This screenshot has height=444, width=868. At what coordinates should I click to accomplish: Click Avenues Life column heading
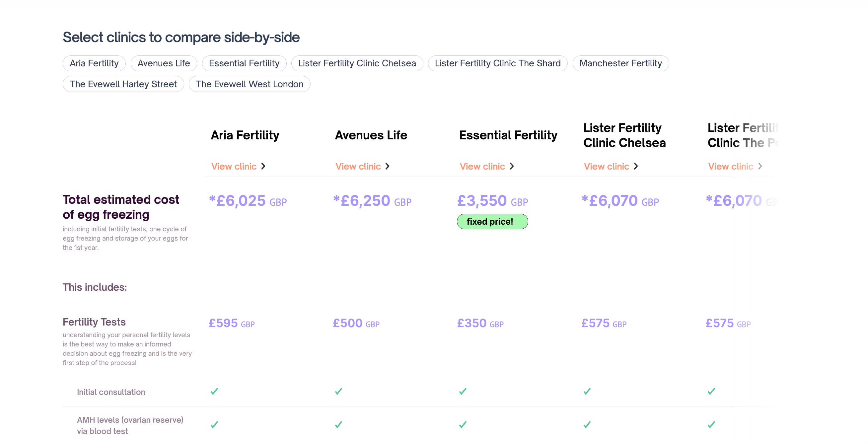(371, 135)
